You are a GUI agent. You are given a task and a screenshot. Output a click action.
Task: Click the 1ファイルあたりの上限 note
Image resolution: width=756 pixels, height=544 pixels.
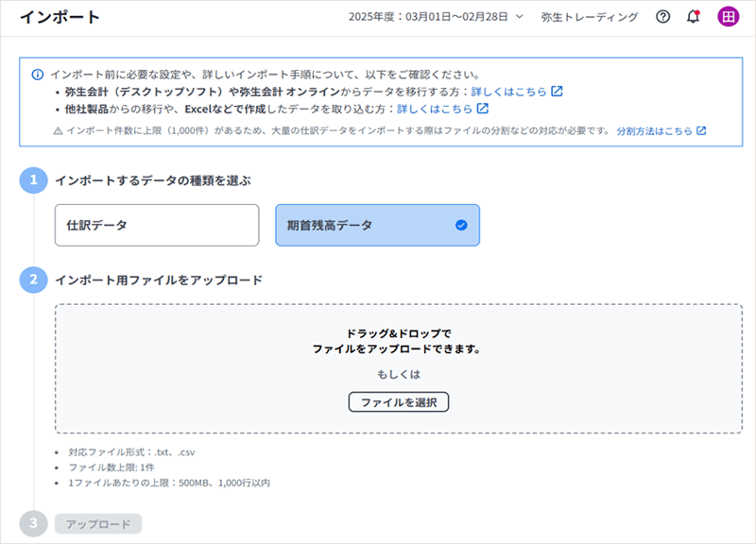tap(169, 483)
